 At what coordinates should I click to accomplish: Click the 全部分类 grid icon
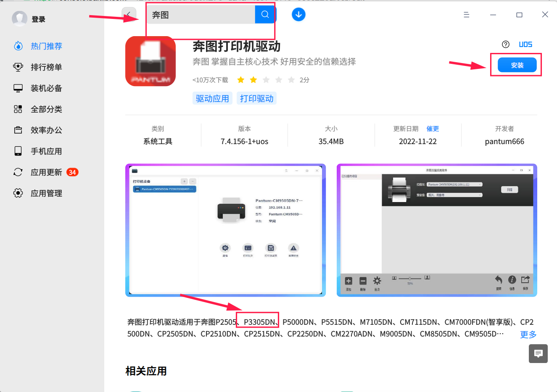tap(18, 109)
